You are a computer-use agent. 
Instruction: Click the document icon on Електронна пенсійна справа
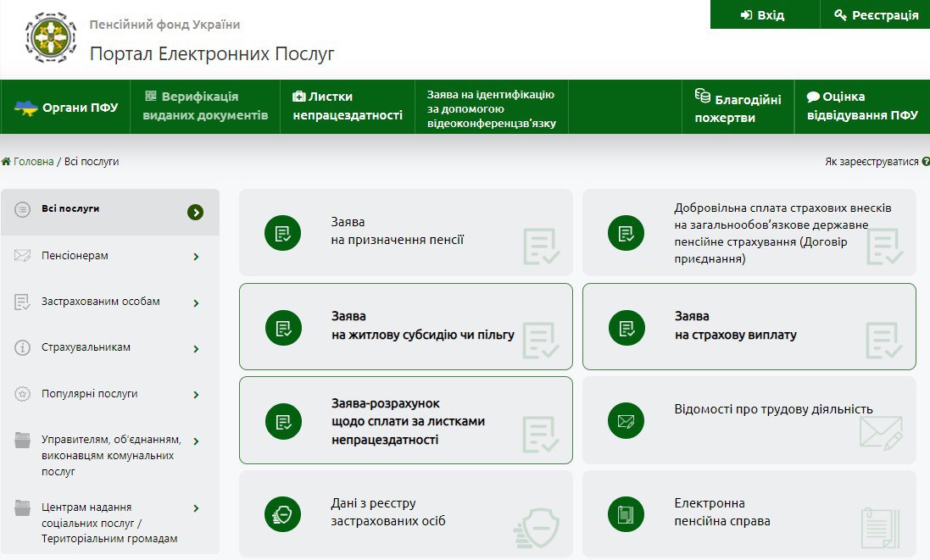(x=626, y=513)
